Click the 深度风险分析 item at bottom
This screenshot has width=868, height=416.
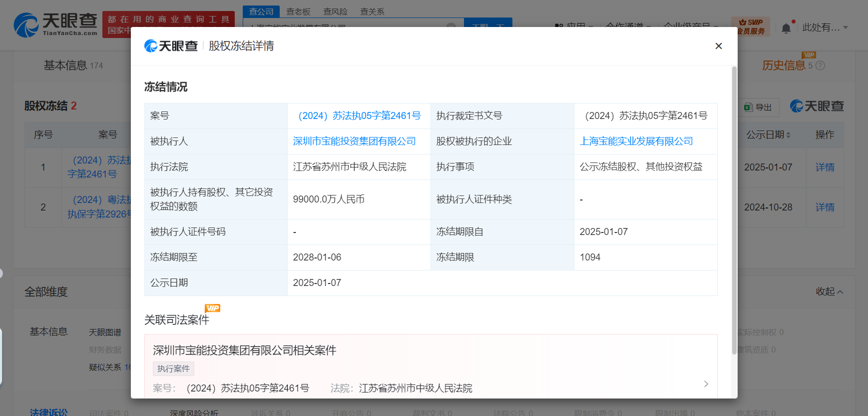(x=194, y=413)
